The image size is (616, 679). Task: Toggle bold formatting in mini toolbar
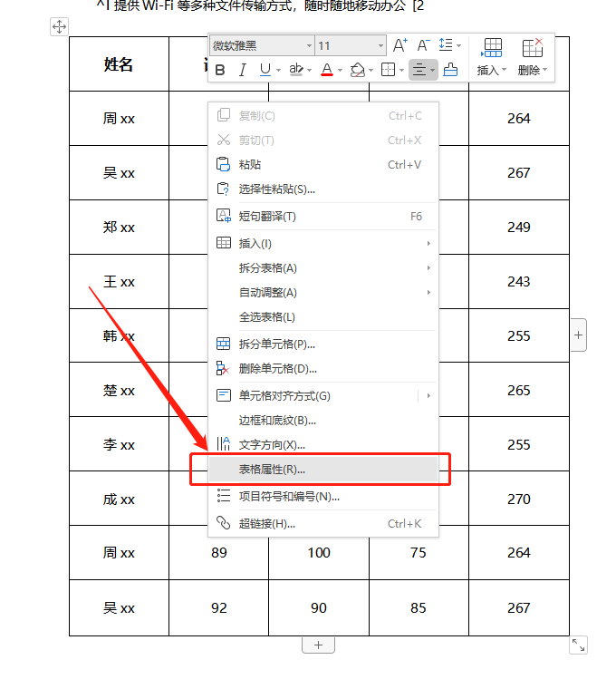[x=220, y=70]
